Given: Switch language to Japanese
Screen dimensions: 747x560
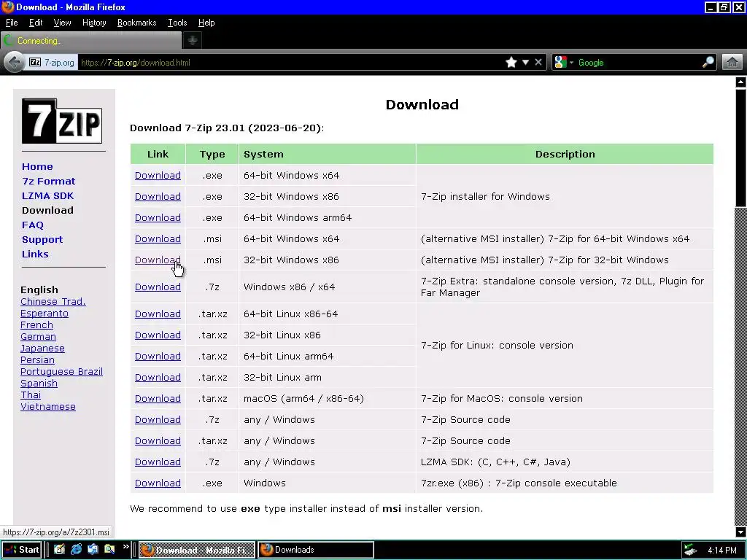Looking at the screenshot, I should tap(42, 348).
